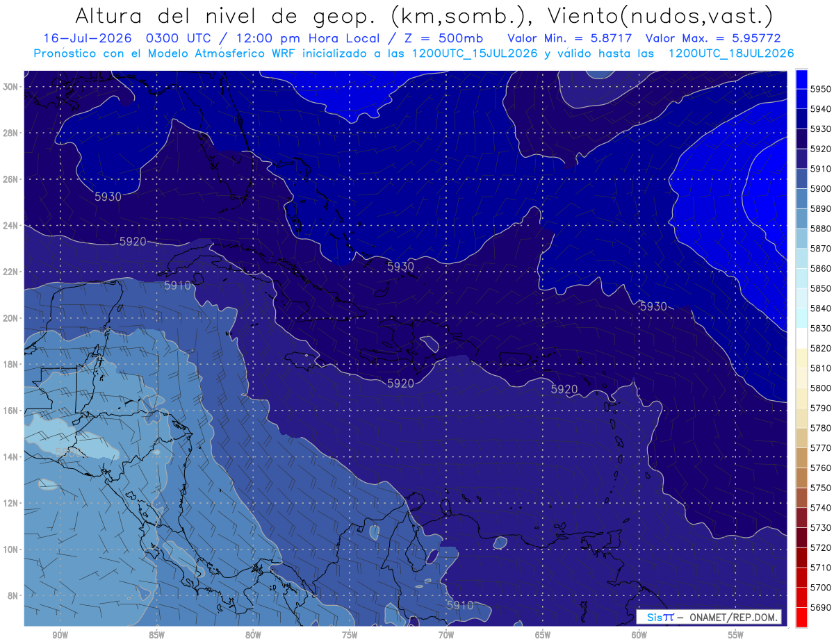Click the colorbar label '5880'
834x644 pixels.
click(x=821, y=229)
